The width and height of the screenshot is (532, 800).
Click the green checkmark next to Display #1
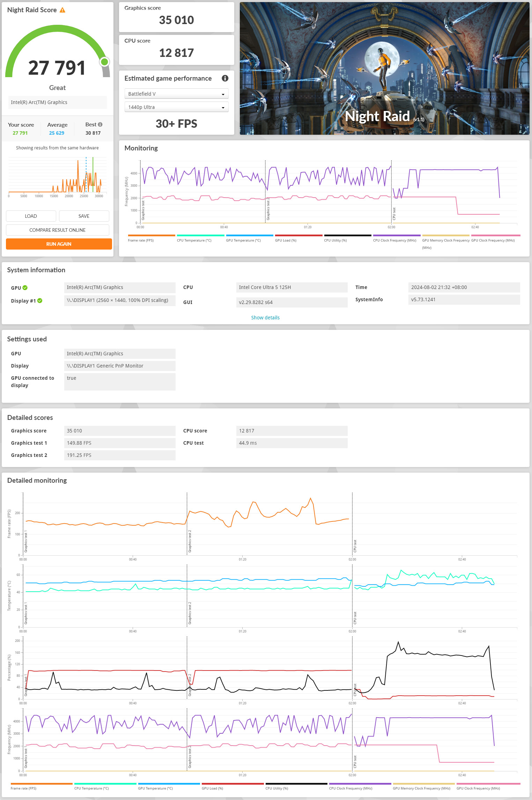[x=40, y=301]
